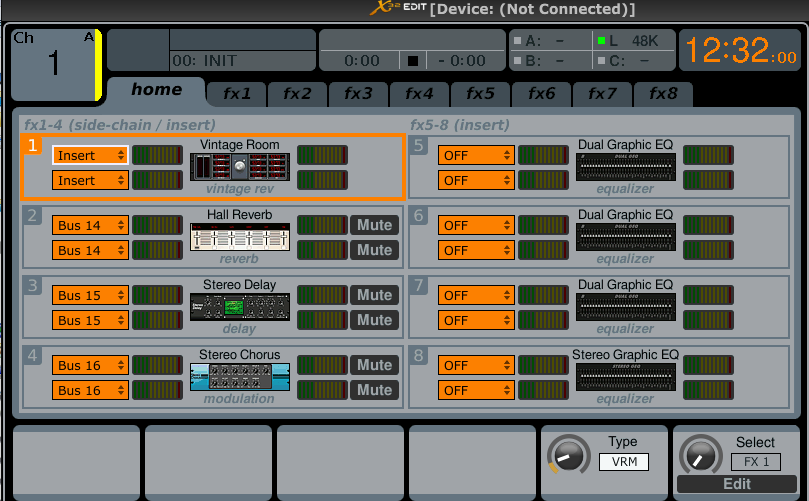Click the Type rotary knob
The image size is (809, 501).
[569, 456]
